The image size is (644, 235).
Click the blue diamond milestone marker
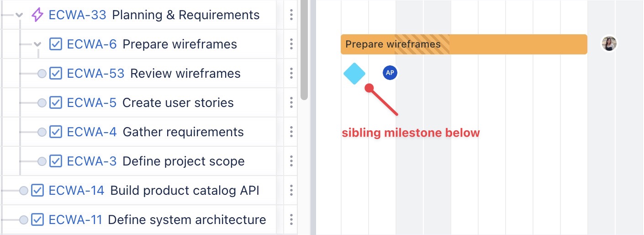[x=354, y=74]
